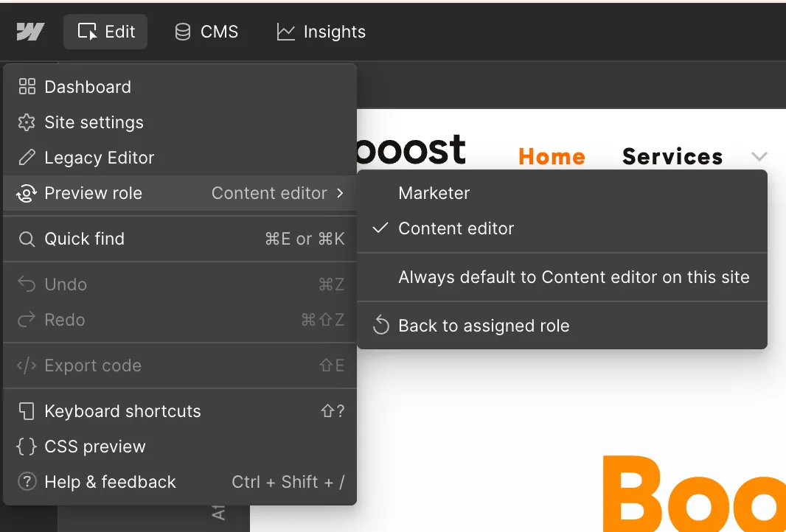Click the boost site logo
Screen dimensions: 786x532
(411, 149)
